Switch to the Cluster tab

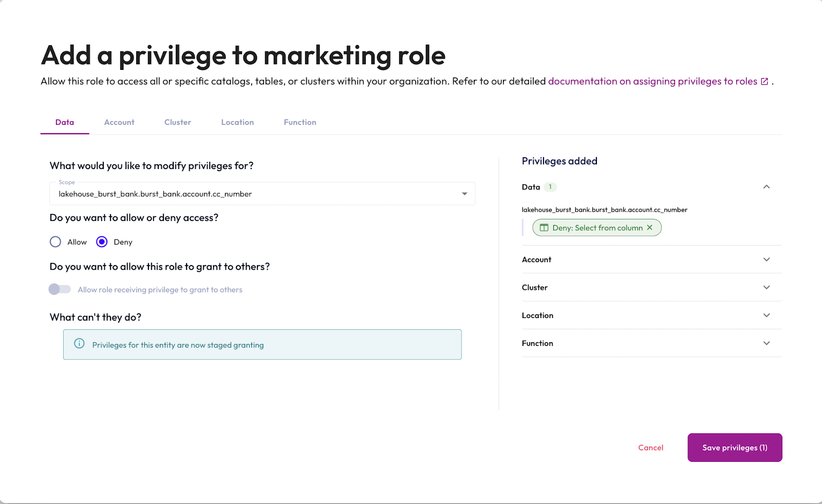pyautogui.click(x=178, y=122)
